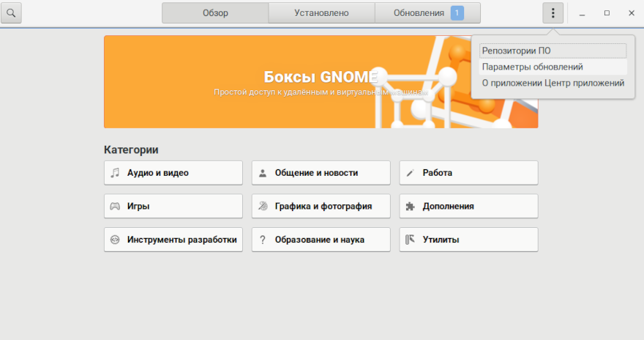
Task: Click the music note icon for Аудио и видео
Action: pyautogui.click(x=115, y=173)
